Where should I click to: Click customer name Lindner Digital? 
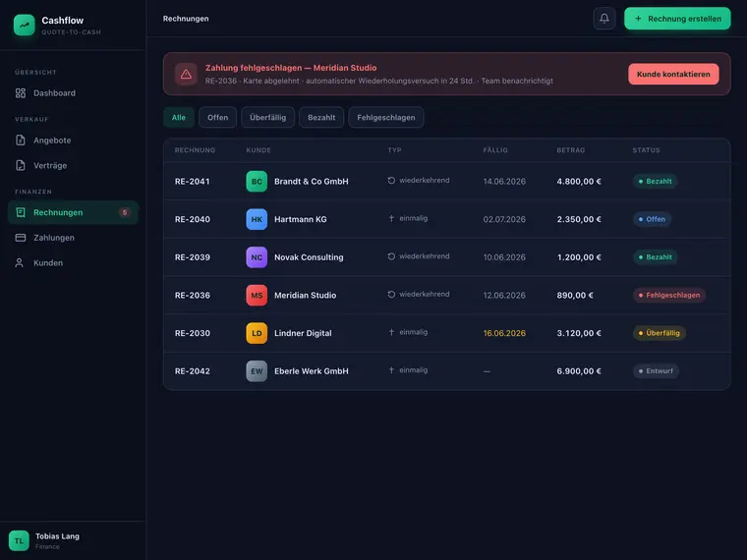pyautogui.click(x=303, y=333)
